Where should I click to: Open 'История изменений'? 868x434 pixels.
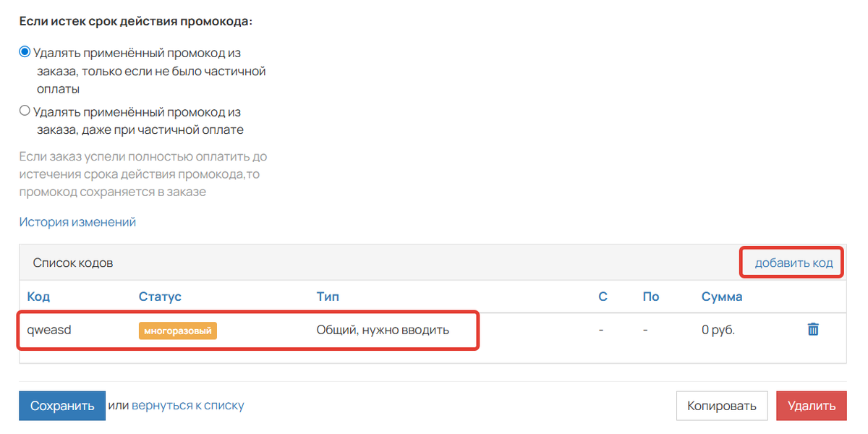click(76, 221)
